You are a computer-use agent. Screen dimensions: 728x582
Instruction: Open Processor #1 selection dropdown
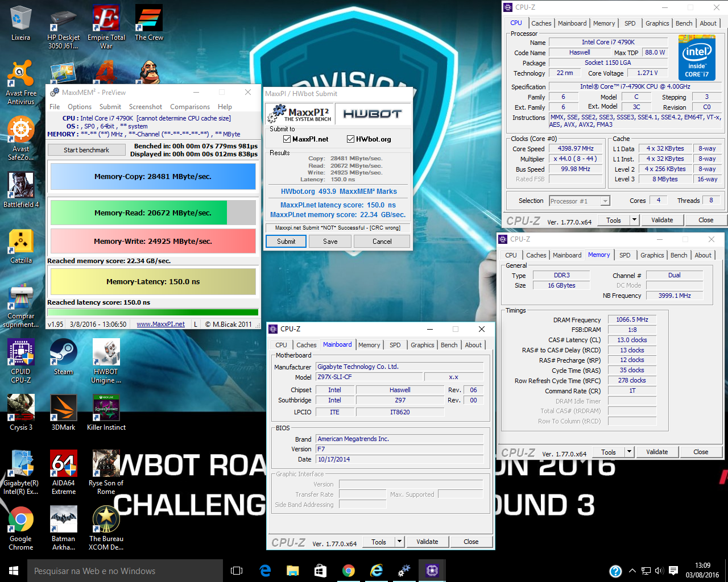point(580,201)
